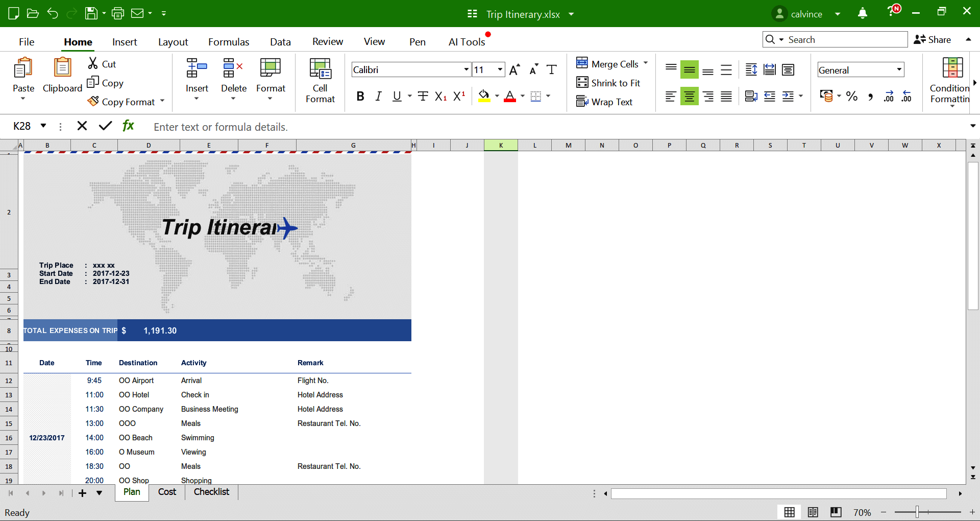980x521 pixels.
Task: Open the font color picker
Action: click(x=522, y=96)
